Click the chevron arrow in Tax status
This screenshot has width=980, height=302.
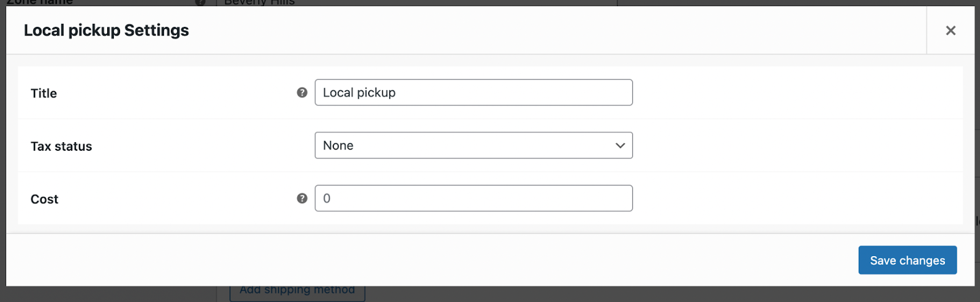pyautogui.click(x=620, y=146)
